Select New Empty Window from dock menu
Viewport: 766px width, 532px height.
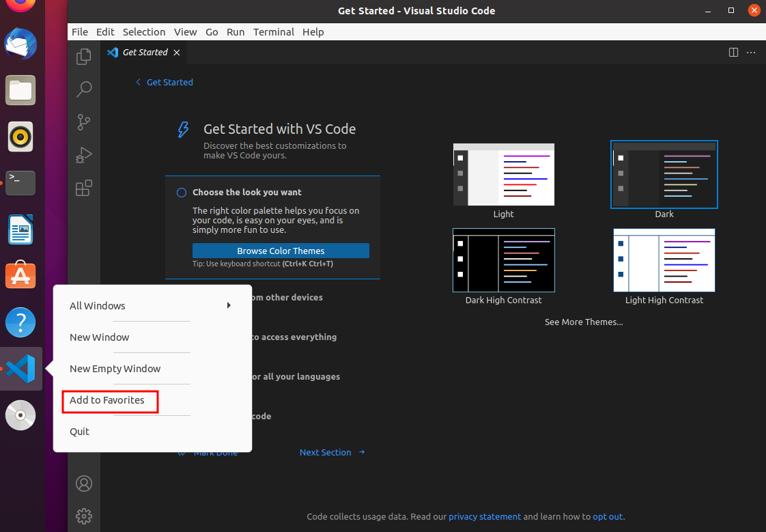152,368
